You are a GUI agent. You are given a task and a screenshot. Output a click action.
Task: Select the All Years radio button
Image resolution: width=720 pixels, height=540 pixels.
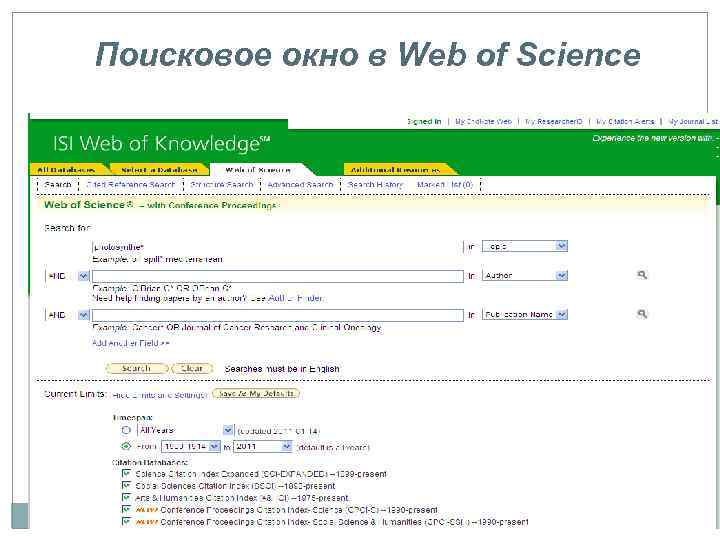pos(126,431)
